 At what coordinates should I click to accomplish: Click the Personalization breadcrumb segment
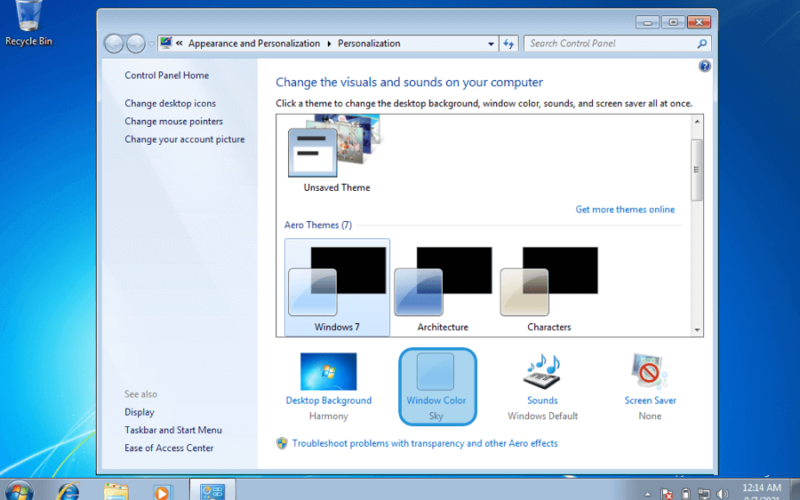point(369,44)
